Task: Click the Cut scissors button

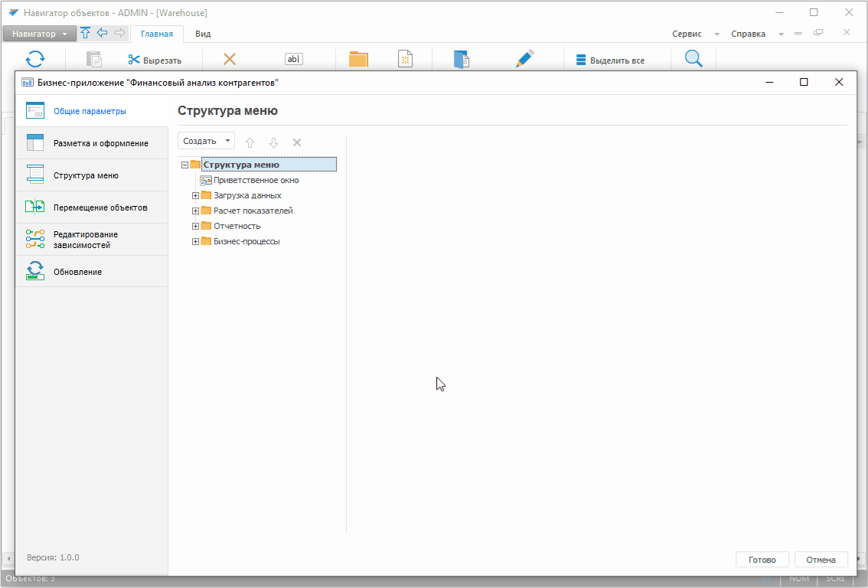Action: pyautogui.click(x=155, y=60)
